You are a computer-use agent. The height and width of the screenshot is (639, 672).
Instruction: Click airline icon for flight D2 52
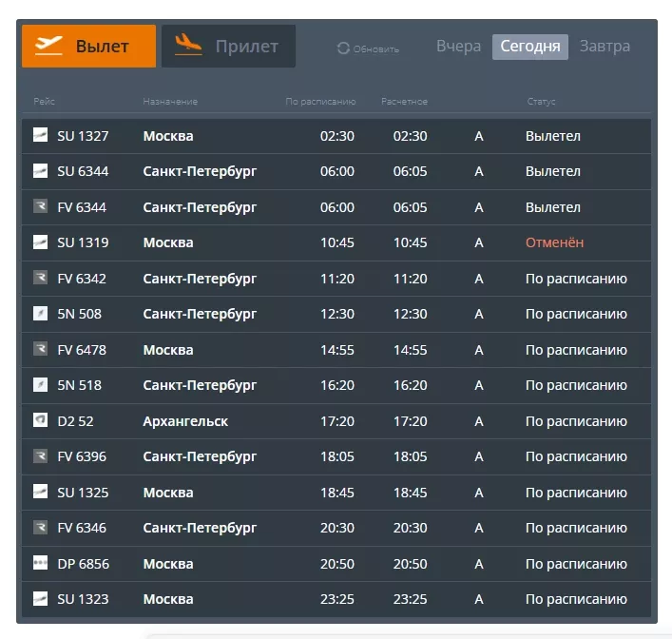40,420
